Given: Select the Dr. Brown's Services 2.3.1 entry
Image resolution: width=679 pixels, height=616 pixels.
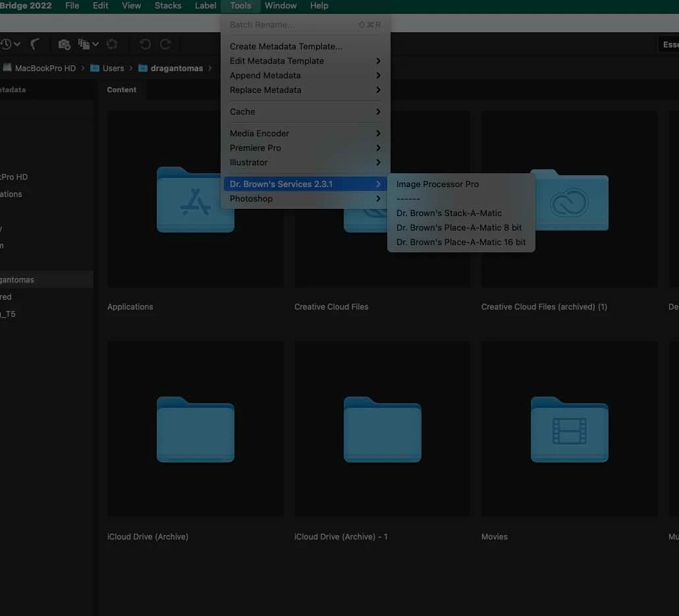Looking at the screenshot, I should [305, 184].
